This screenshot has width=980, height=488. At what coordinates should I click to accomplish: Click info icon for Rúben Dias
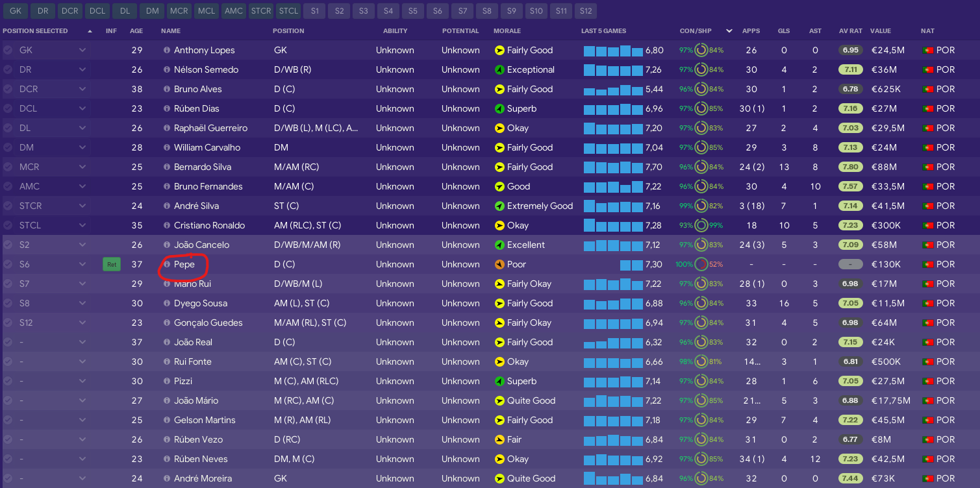[x=167, y=108]
